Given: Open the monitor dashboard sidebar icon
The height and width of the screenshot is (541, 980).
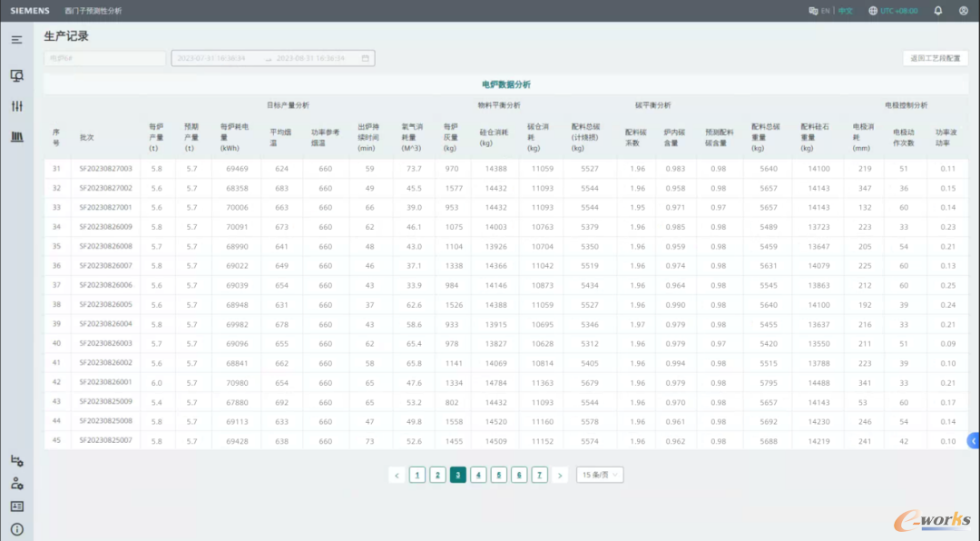Looking at the screenshot, I should [17, 75].
